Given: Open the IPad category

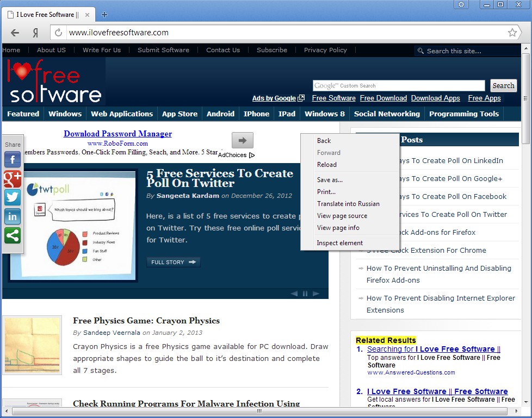Looking at the screenshot, I should tap(287, 114).
